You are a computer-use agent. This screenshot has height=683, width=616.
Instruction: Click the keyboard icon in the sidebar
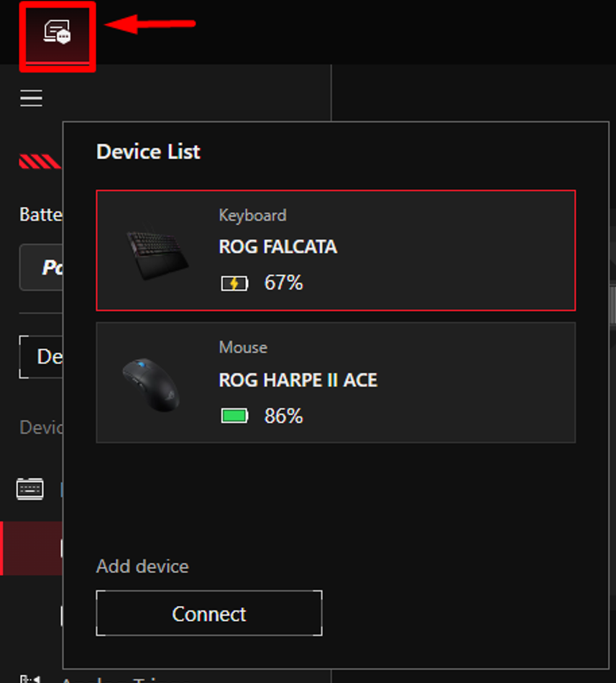[x=29, y=489]
